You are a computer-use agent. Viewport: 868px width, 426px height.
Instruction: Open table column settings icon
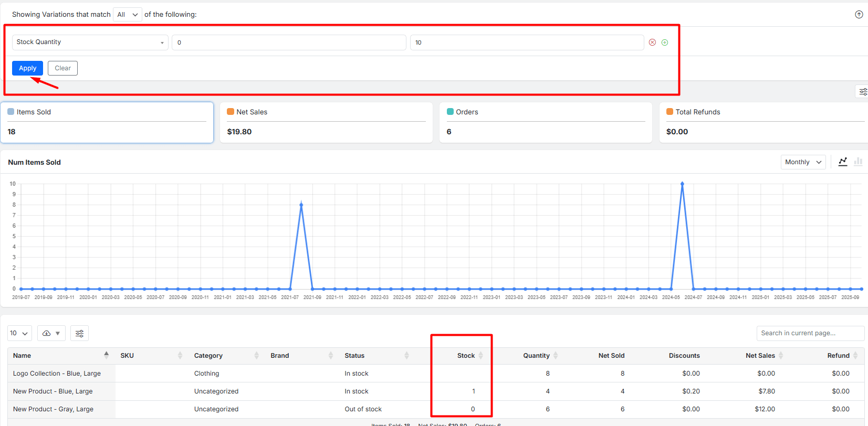tap(80, 333)
